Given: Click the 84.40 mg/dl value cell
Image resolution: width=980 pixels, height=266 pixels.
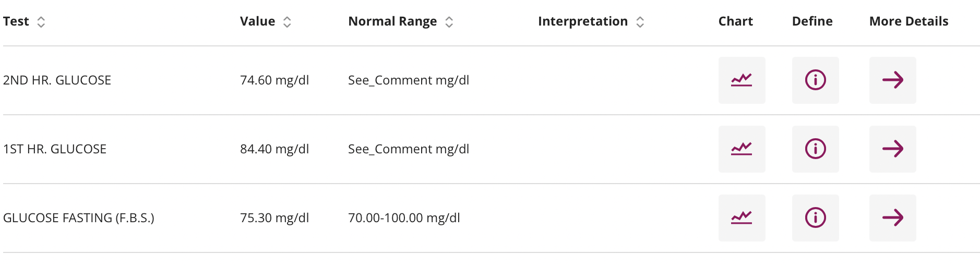Looking at the screenshot, I should point(274,149).
